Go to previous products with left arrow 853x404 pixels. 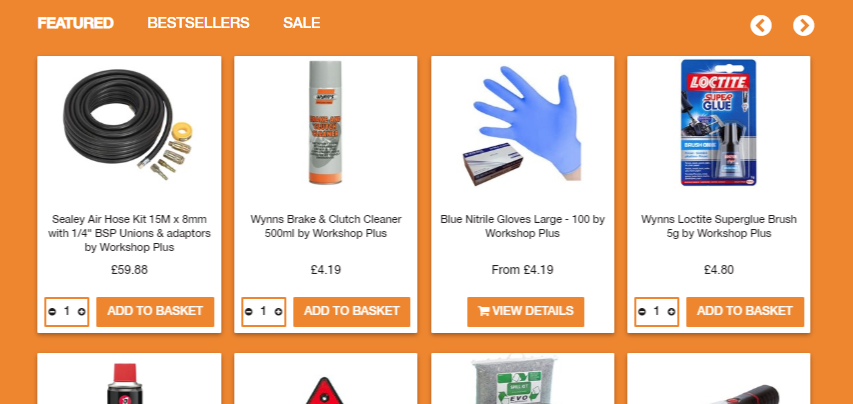[761, 25]
